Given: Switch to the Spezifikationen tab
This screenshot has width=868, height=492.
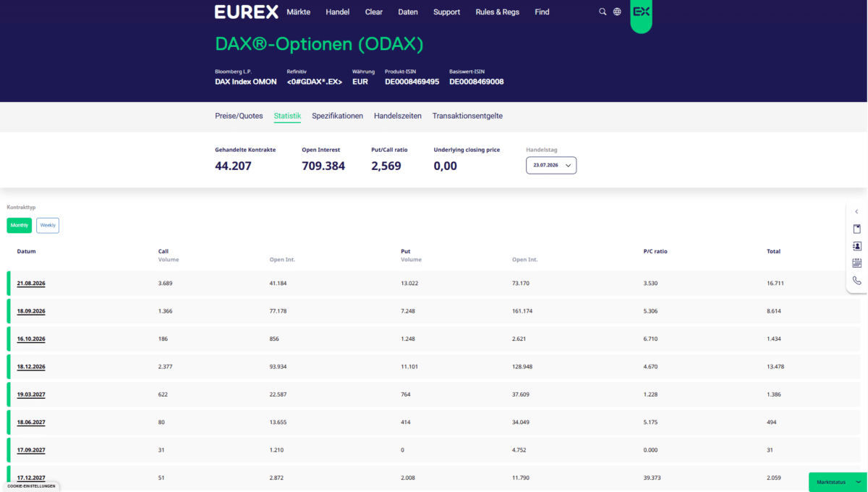Looking at the screenshot, I should tap(338, 116).
